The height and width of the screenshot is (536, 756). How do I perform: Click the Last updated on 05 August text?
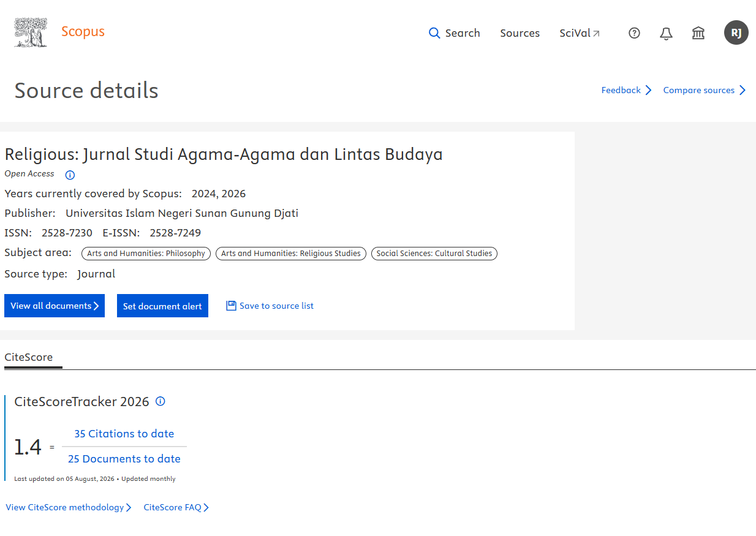64,479
